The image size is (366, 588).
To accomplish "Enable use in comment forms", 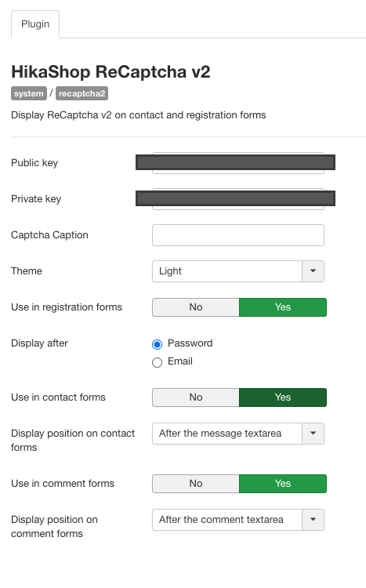I will pos(283,484).
